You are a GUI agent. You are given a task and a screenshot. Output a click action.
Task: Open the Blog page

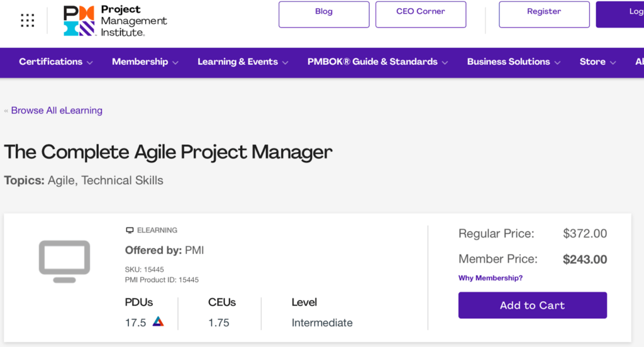[x=324, y=14]
